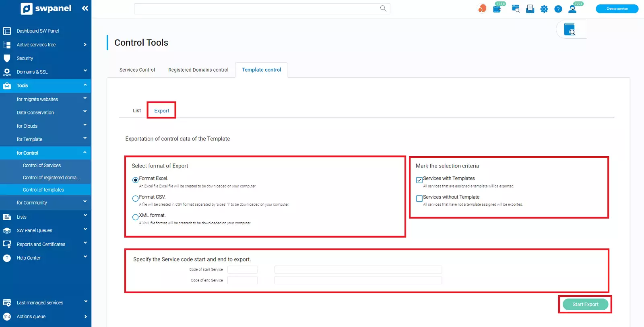Choose the XML format radio option
This screenshot has width=644, height=327.
click(135, 217)
